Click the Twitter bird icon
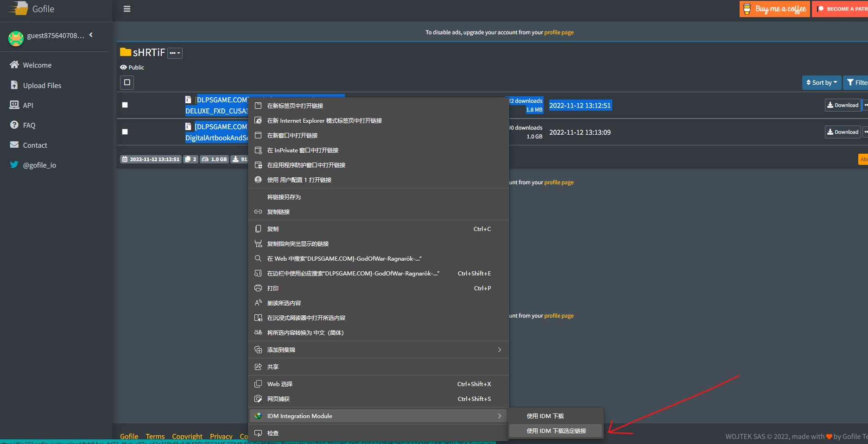868x444 pixels. click(x=14, y=164)
